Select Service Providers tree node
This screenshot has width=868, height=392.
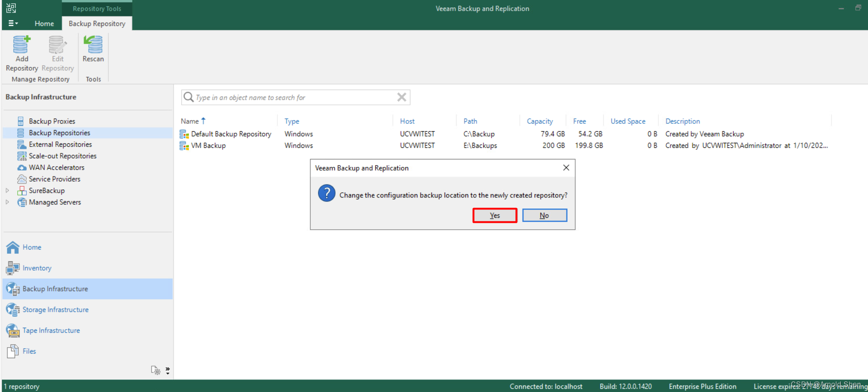(54, 179)
